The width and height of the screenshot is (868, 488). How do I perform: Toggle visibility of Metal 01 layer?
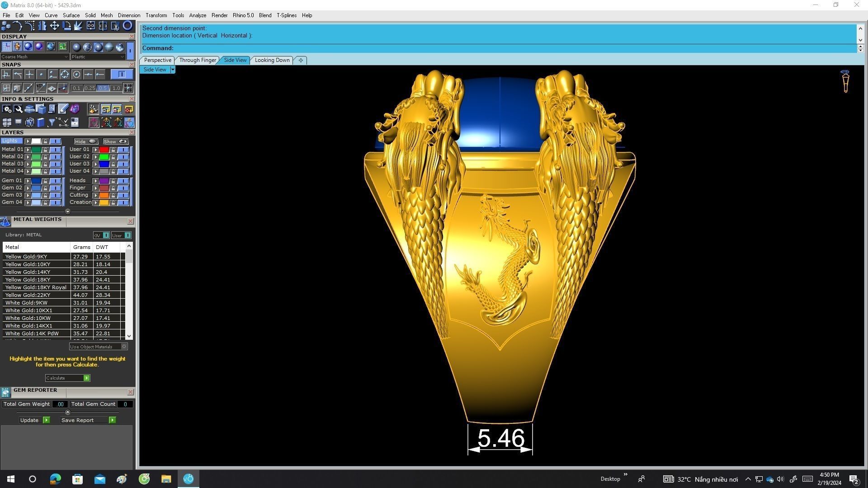[56, 150]
